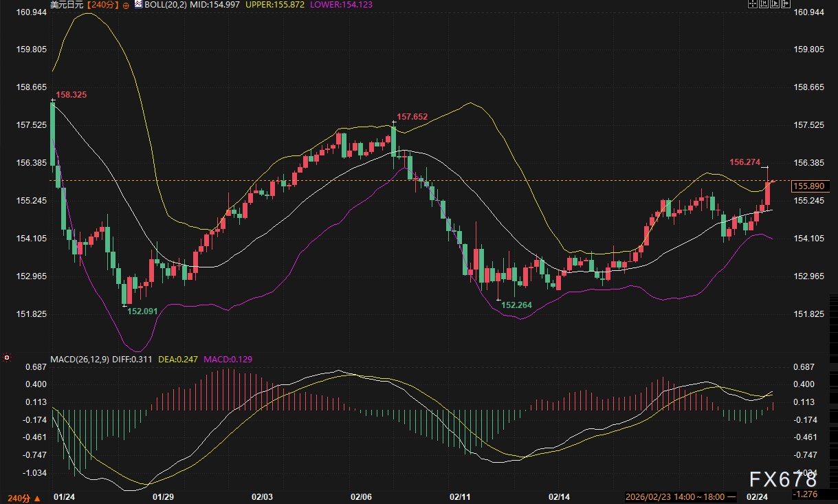
Task: Click the 02/06 date marker on time axis
Action: tap(361, 496)
